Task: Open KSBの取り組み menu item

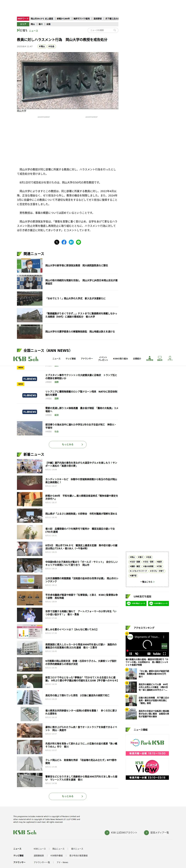Action: 121,358
